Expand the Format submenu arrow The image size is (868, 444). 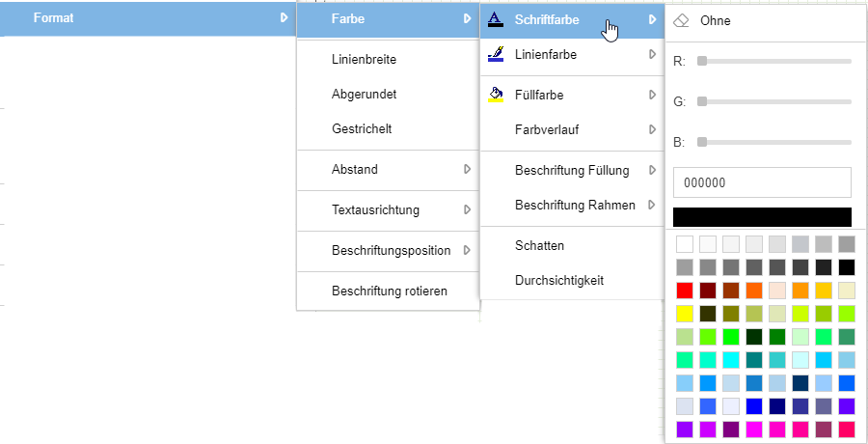284,18
